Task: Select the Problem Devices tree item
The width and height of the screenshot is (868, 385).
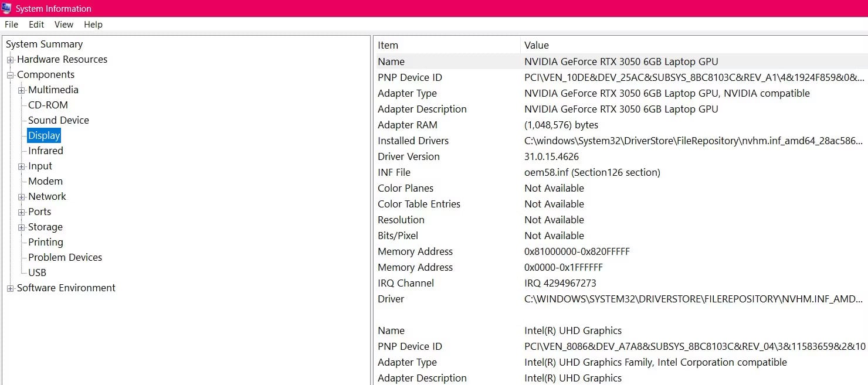Action: [65, 257]
